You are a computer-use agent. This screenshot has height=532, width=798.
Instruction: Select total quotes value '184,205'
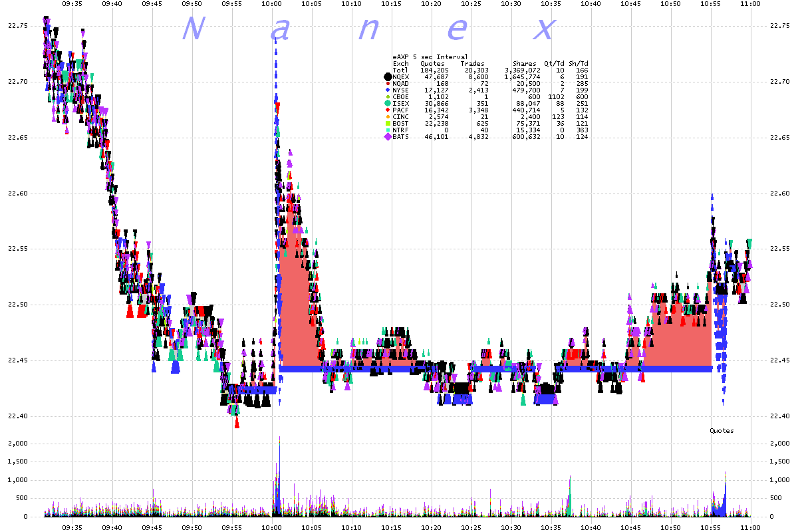434,70
